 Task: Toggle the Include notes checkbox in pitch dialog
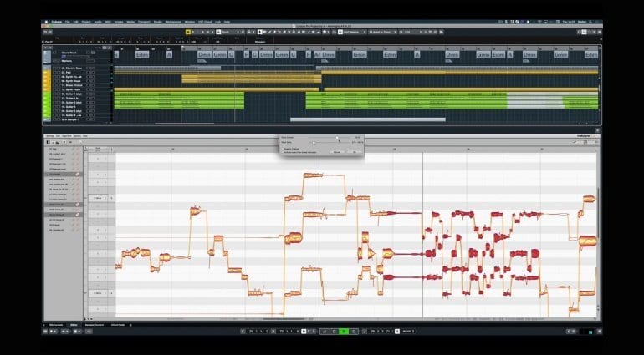tap(285, 153)
